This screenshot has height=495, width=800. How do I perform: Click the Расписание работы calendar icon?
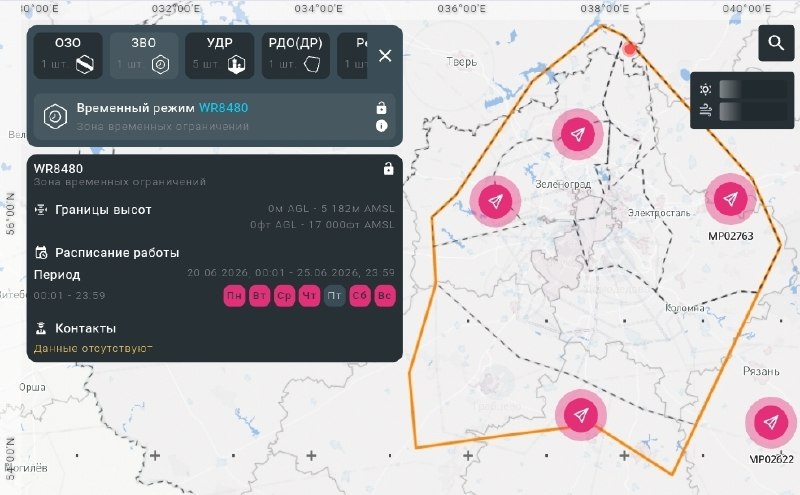[41, 253]
